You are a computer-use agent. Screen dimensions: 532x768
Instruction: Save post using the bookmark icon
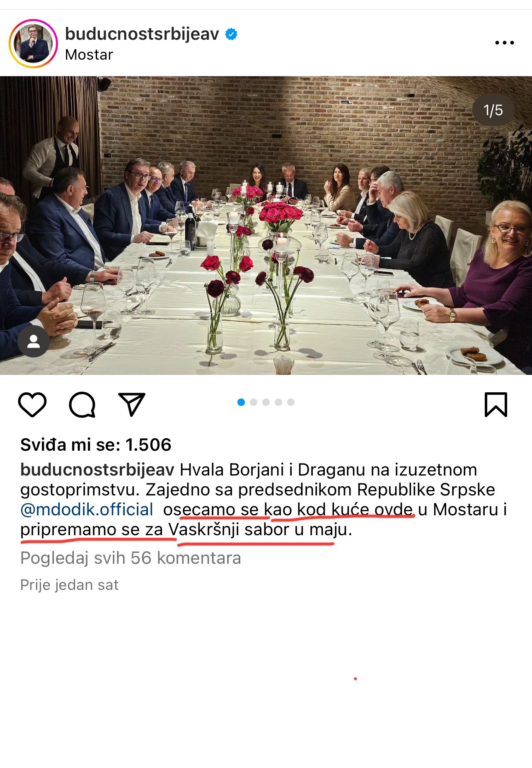point(496,404)
